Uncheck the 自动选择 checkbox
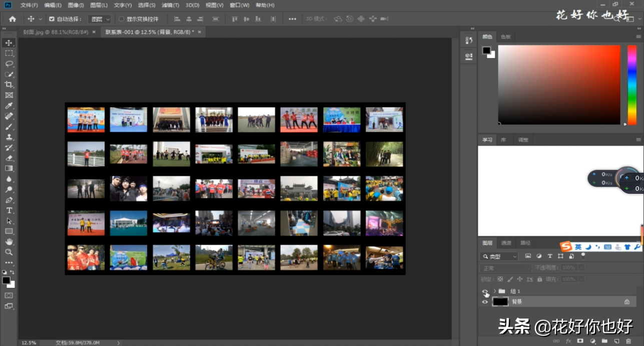This screenshot has width=644, height=346. click(52, 19)
